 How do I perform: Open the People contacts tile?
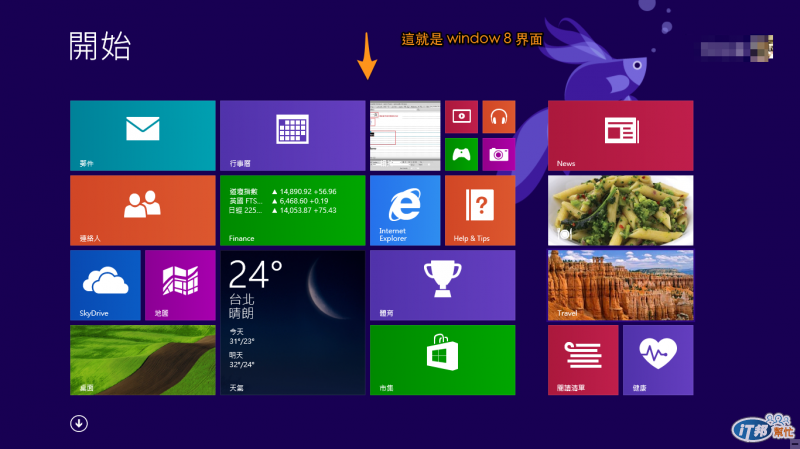tap(143, 210)
